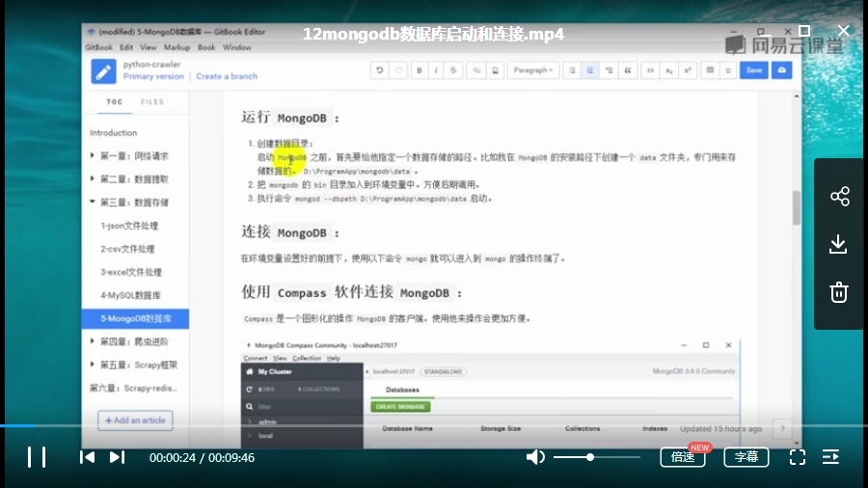
Task: Pause the video playback
Action: pyautogui.click(x=37, y=457)
